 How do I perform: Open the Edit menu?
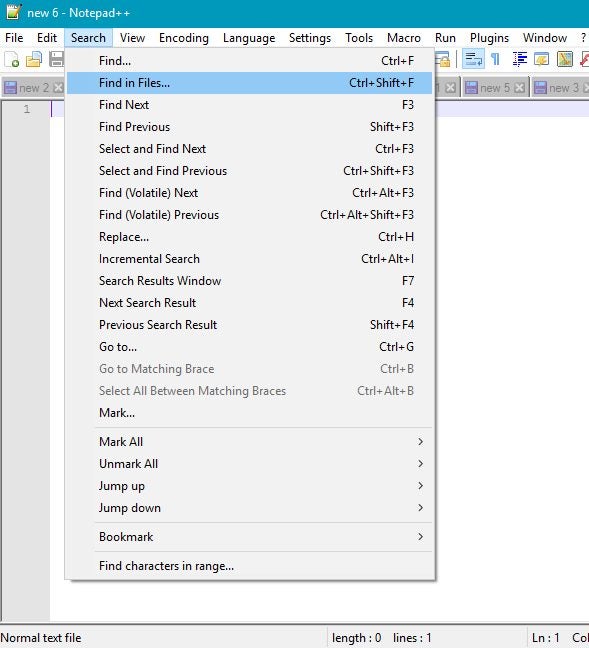(x=47, y=38)
